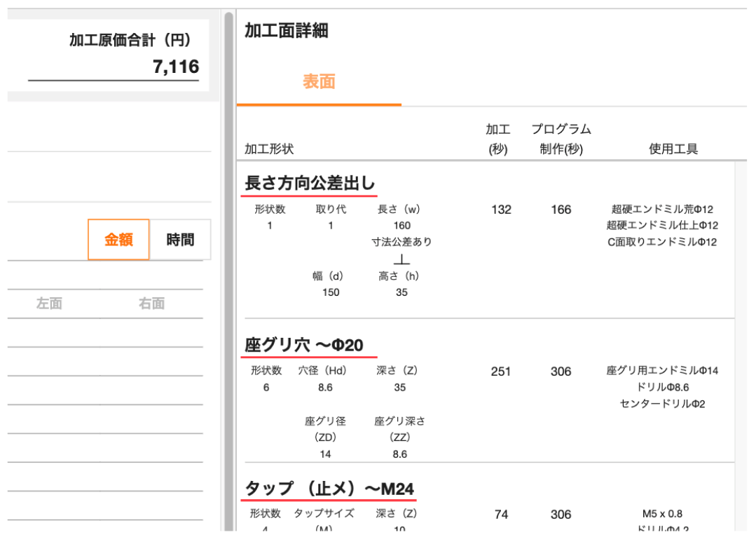This screenshot has height=537, width=756.
Task: Click the 座グリ穴 〜Φ20 section heading
Action: coord(303,345)
